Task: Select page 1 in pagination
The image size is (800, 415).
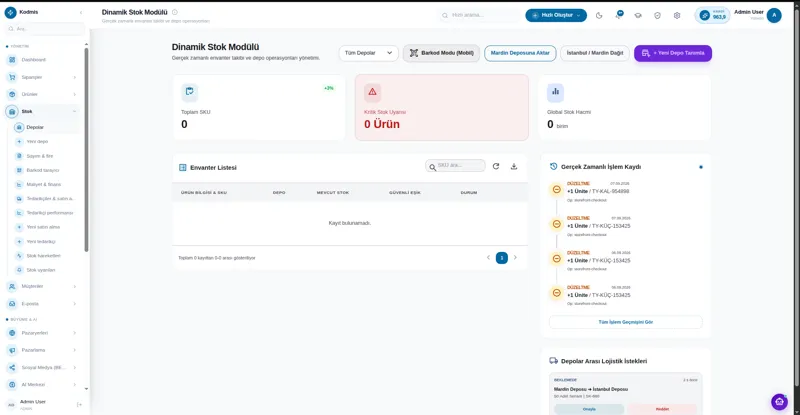Action: click(x=502, y=258)
